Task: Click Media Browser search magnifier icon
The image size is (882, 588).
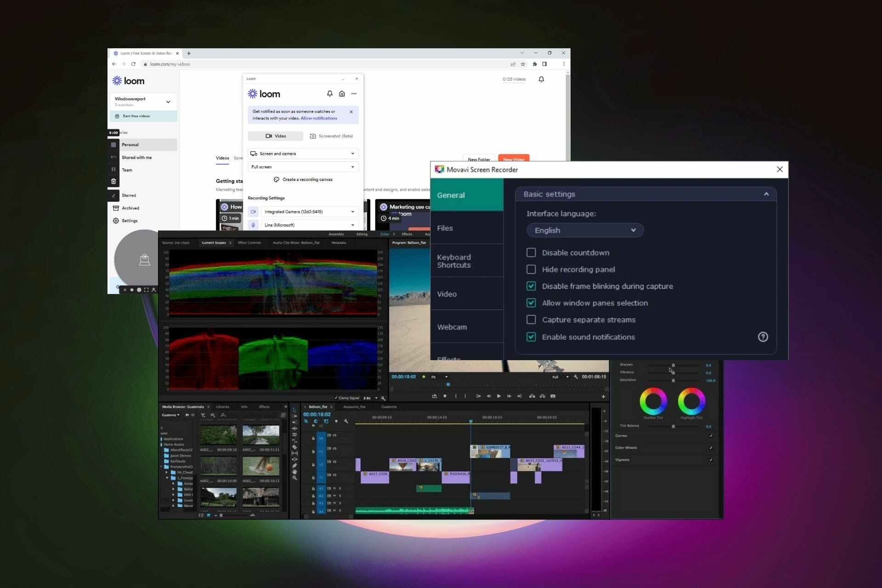Action: (x=223, y=415)
